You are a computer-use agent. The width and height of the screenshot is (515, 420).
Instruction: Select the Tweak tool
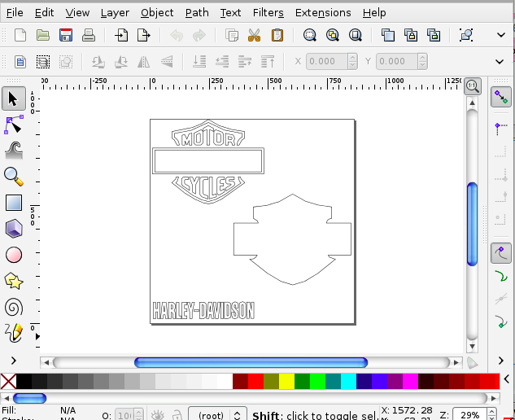[14, 151]
